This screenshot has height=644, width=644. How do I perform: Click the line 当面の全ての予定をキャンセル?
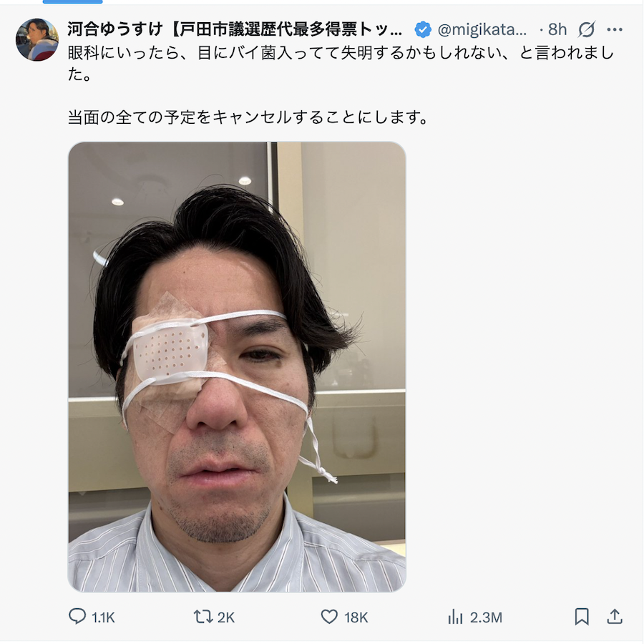pos(248,117)
